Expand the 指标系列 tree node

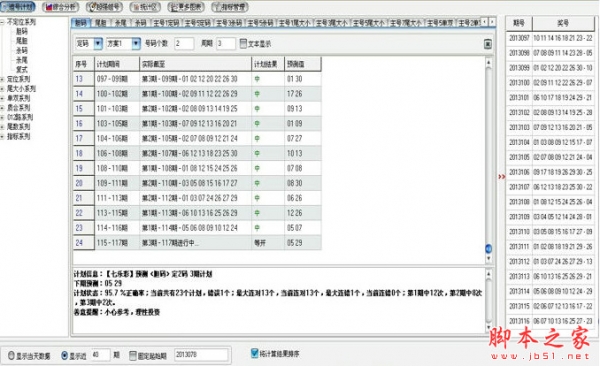click(x=2, y=136)
